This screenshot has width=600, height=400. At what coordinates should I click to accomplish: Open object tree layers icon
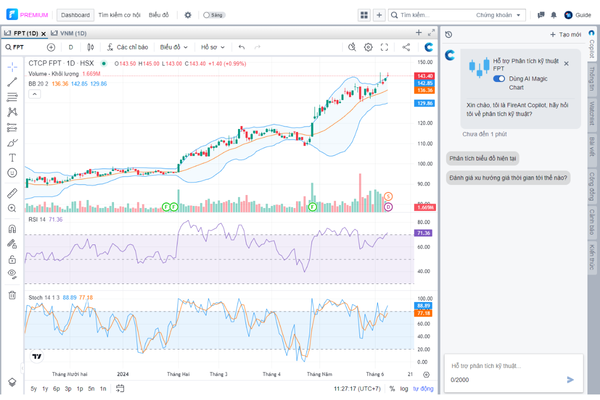point(12,382)
